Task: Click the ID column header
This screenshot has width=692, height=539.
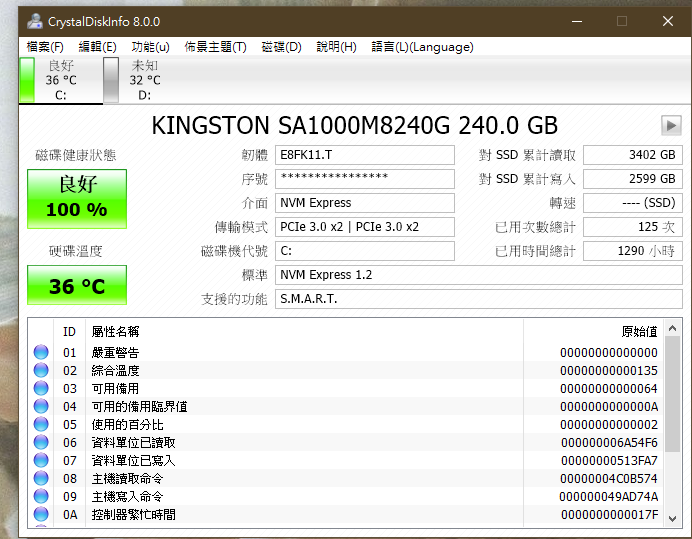Action: click(69, 332)
